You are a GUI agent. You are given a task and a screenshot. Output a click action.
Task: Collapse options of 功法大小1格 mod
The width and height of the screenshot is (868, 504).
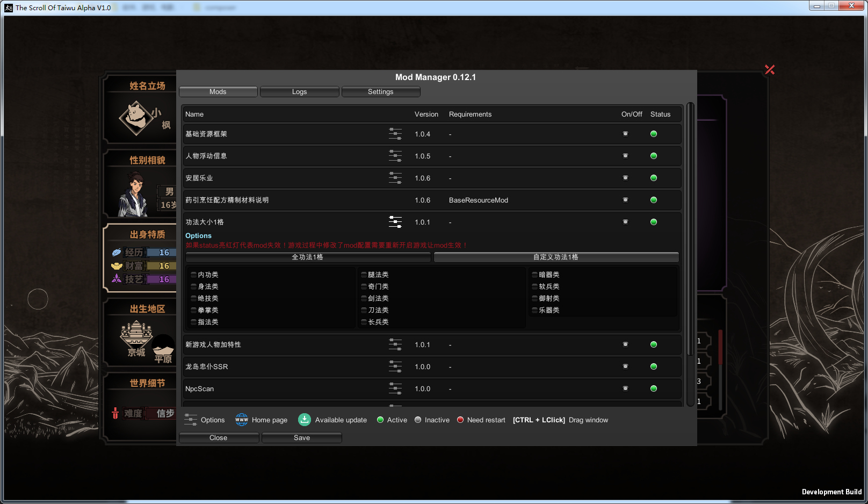click(395, 222)
